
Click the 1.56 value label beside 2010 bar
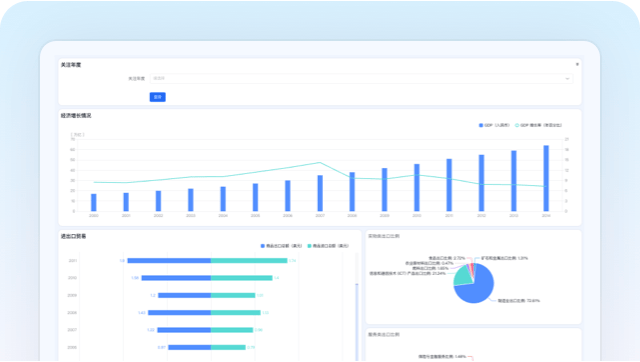click(x=135, y=278)
